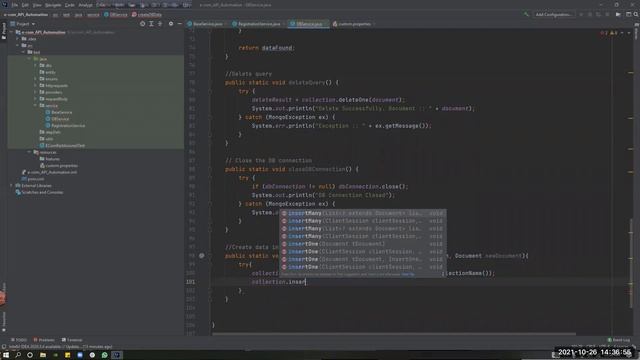The image size is (640, 360).
Task: Open WhatsApp from the taskbar
Action: [104, 355]
